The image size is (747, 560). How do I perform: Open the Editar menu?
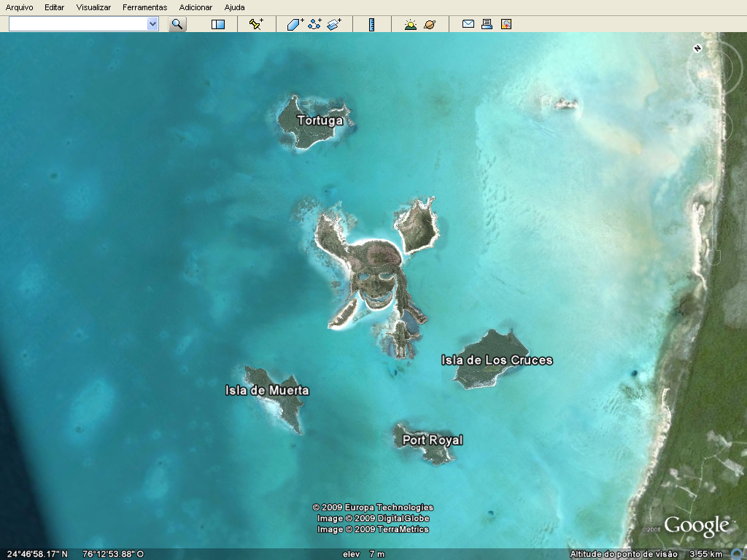point(54,7)
